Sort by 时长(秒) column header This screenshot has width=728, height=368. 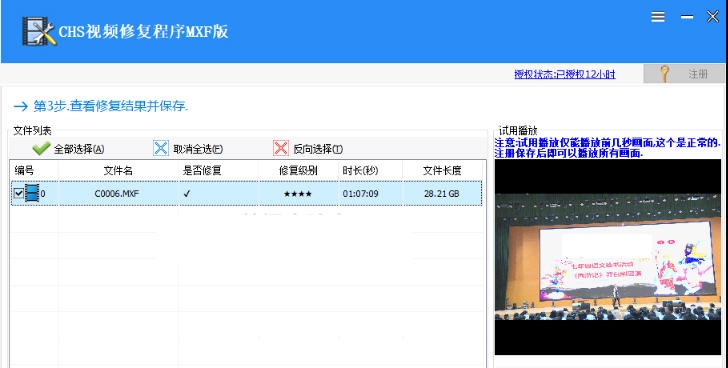[x=360, y=170]
